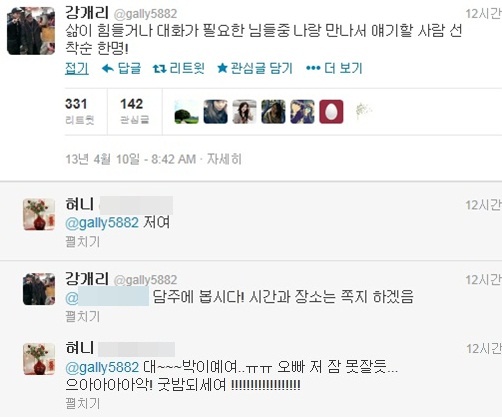
Task: Collapse the tweet with 접기 link
Action: coord(77,69)
